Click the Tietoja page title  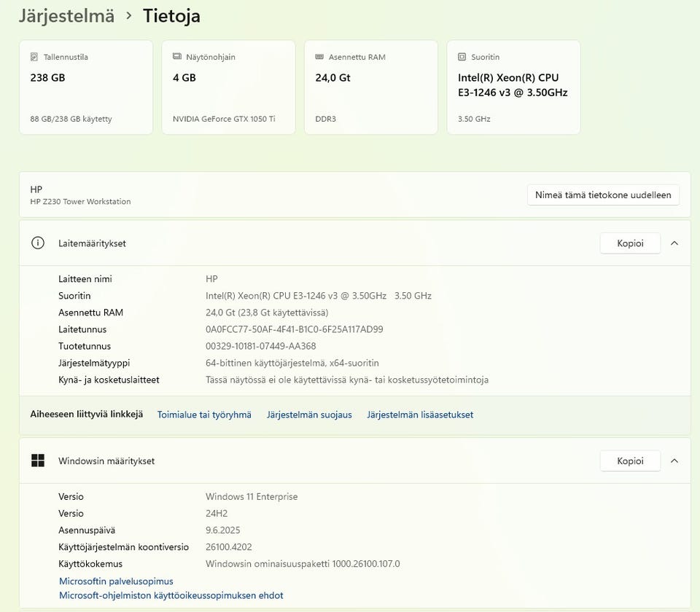click(x=171, y=17)
